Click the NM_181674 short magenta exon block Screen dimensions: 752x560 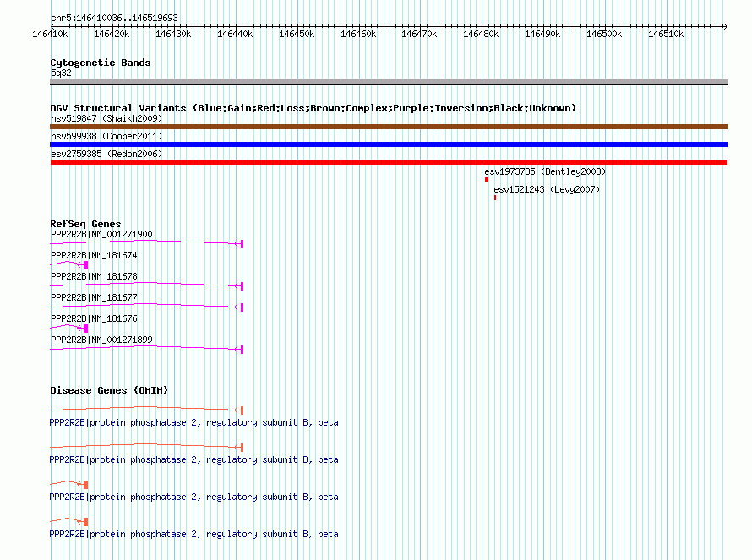(x=85, y=265)
